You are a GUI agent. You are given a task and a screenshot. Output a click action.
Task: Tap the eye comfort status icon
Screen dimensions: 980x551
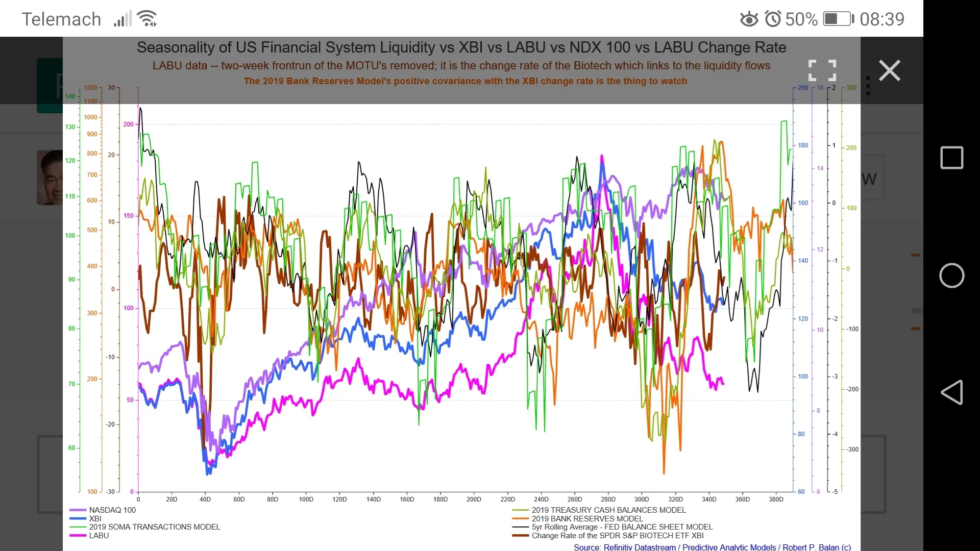pos(749,19)
